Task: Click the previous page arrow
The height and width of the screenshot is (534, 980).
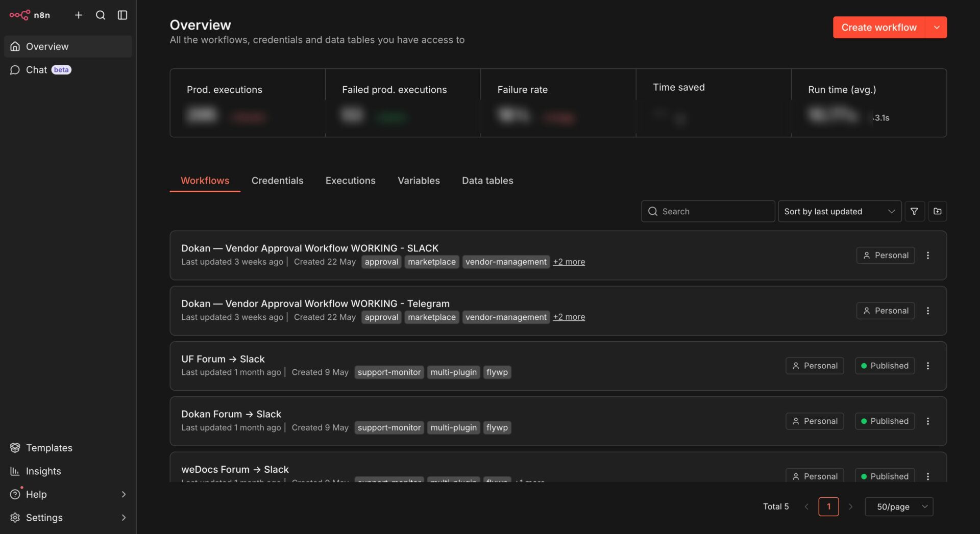Action: point(806,506)
